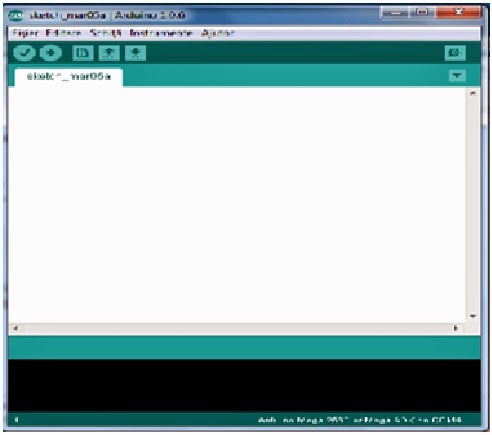The height and width of the screenshot is (435, 492).
Task: Minimize the Arduino window
Action: (x=395, y=13)
